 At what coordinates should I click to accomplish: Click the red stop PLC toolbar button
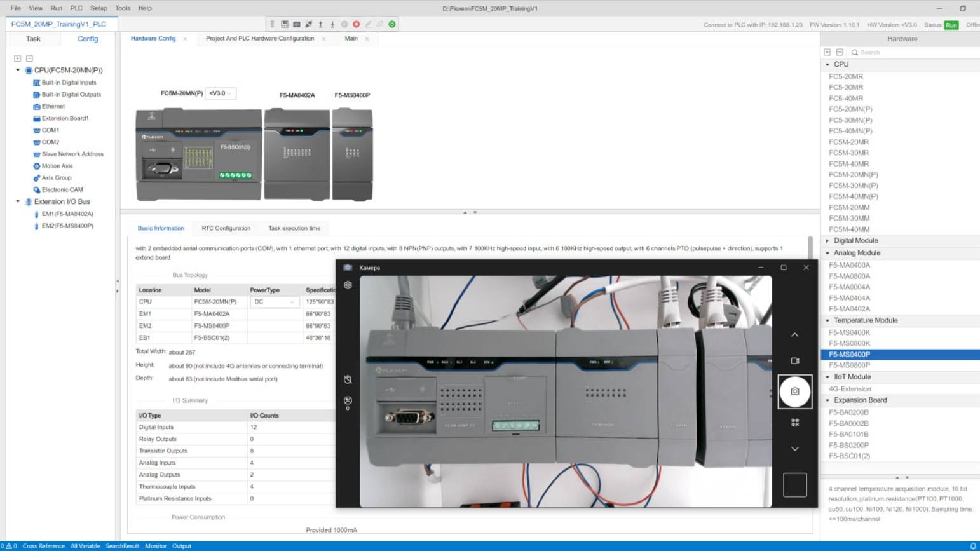pos(357,24)
